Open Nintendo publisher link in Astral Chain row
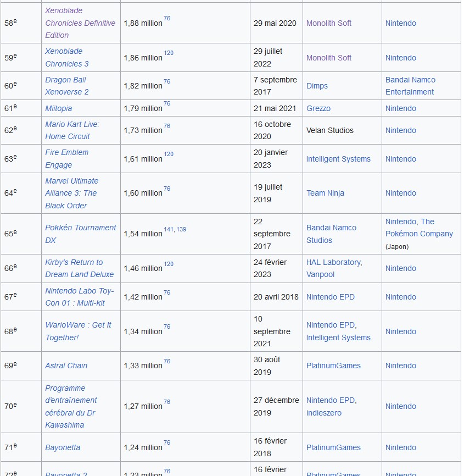 [x=401, y=366]
